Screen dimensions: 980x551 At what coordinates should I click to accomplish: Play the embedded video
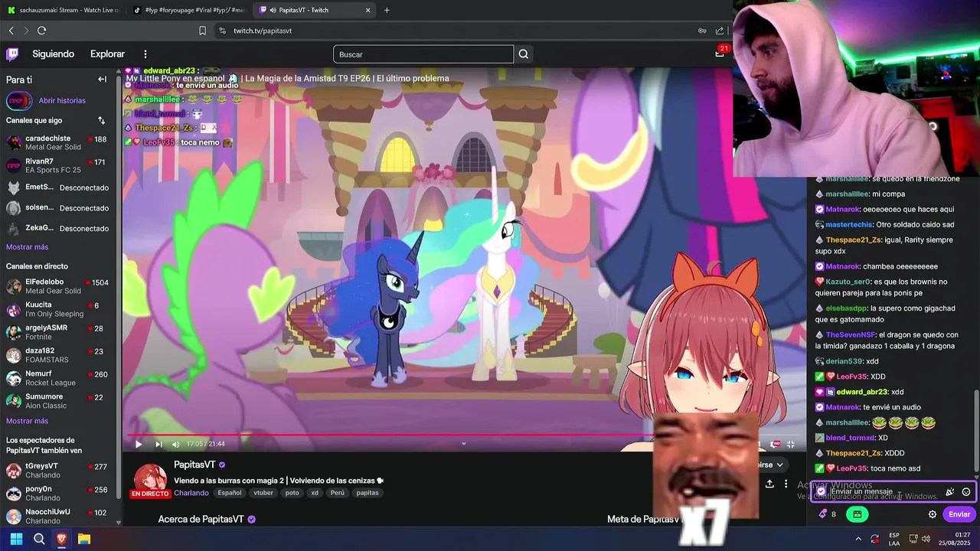click(139, 444)
